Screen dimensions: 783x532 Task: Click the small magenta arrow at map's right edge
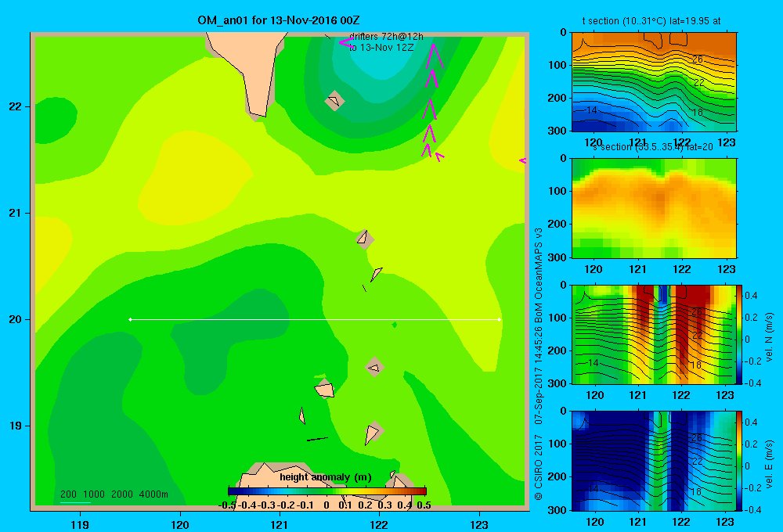522,160
